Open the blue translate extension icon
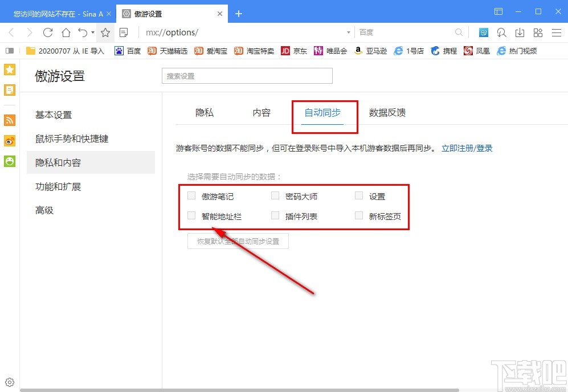Screen dimensions: 568x392 (484, 32)
